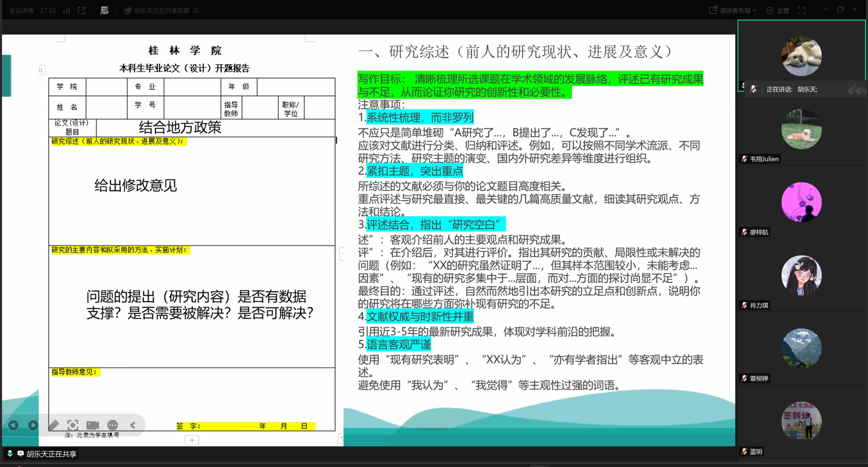The height and width of the screenshot is (467, 868).
Task: Open the more options ellipsis button
Action: [112, 425]
